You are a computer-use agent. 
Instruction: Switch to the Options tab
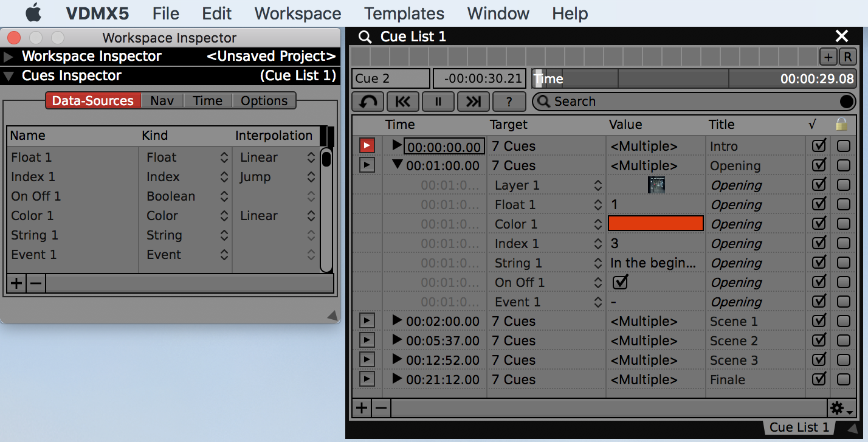pyautogui.click(x=264, y=101)
